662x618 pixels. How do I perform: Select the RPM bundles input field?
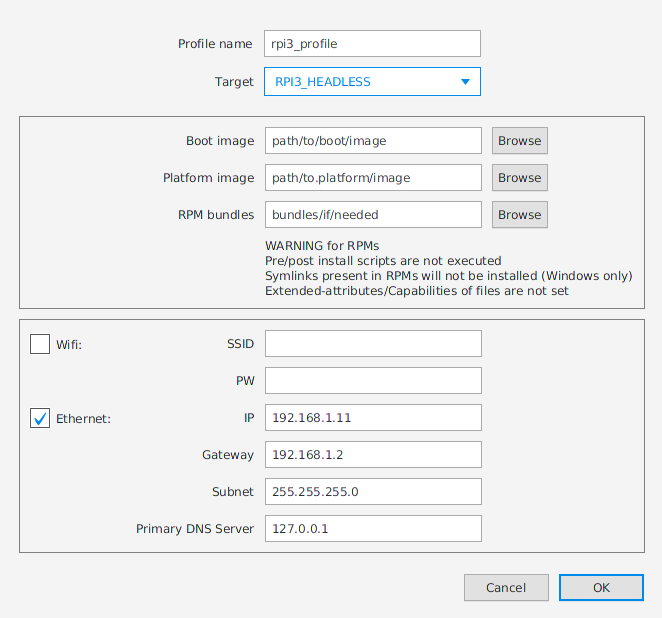(x=372, y=215)
